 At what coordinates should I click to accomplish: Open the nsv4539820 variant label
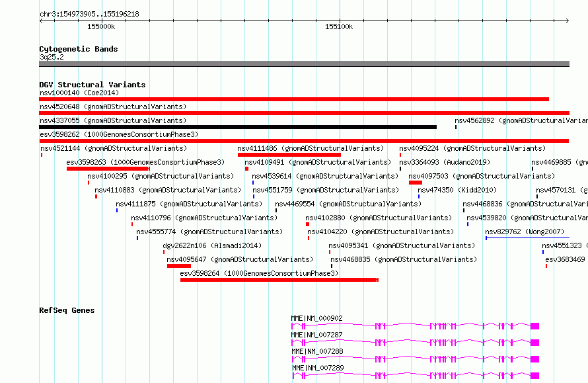[x=527, y=218]
